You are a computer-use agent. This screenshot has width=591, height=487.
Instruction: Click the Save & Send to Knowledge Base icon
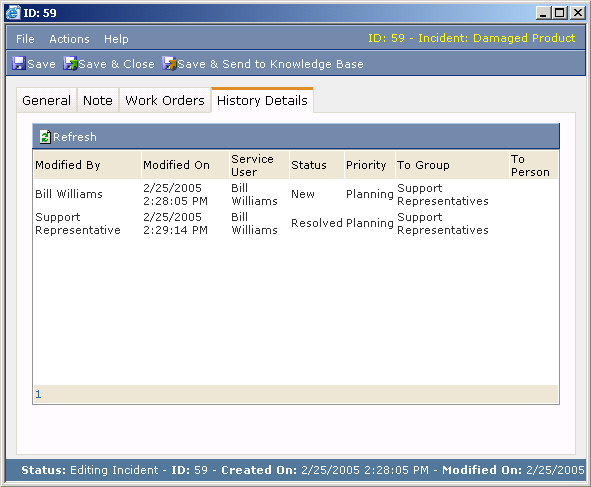tap(170, 63)
